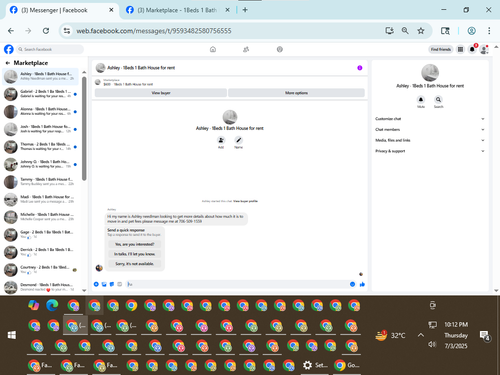Click the chat list vertical scrollbar

click(x=84, y=129)
